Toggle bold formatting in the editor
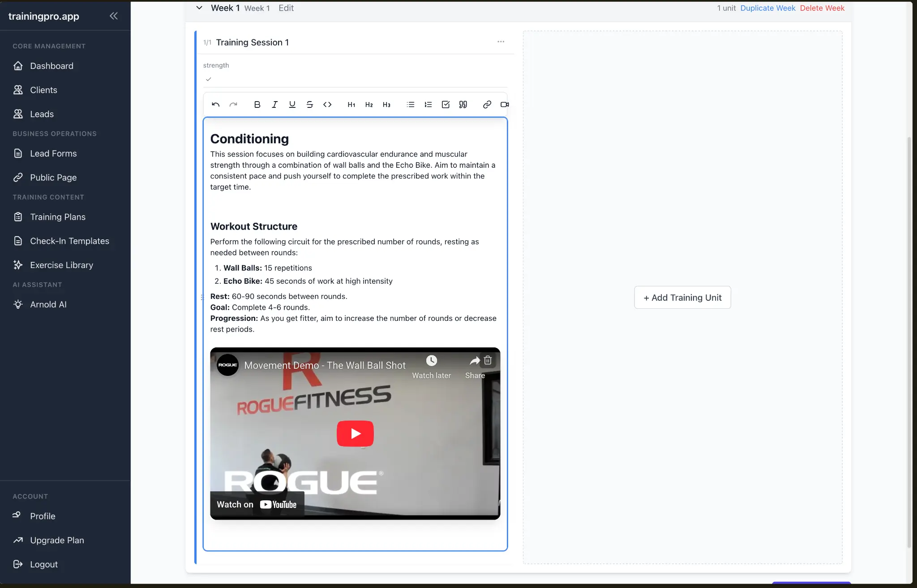 point(257,105)
